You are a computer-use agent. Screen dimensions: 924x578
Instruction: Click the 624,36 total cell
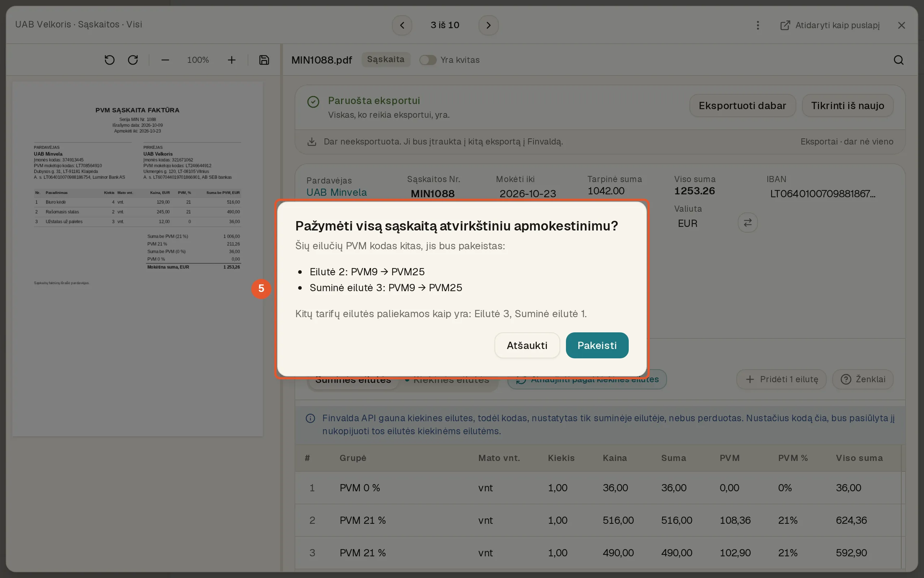point(851,520)
